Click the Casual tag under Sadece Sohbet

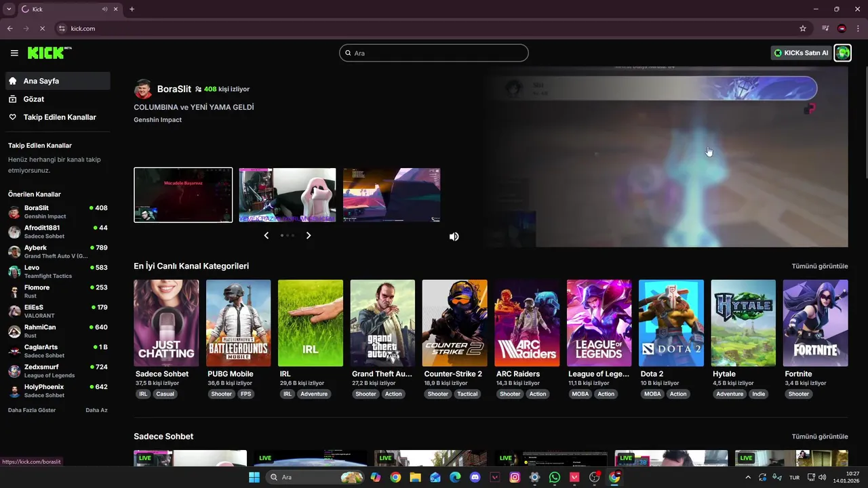coord(165,394)
